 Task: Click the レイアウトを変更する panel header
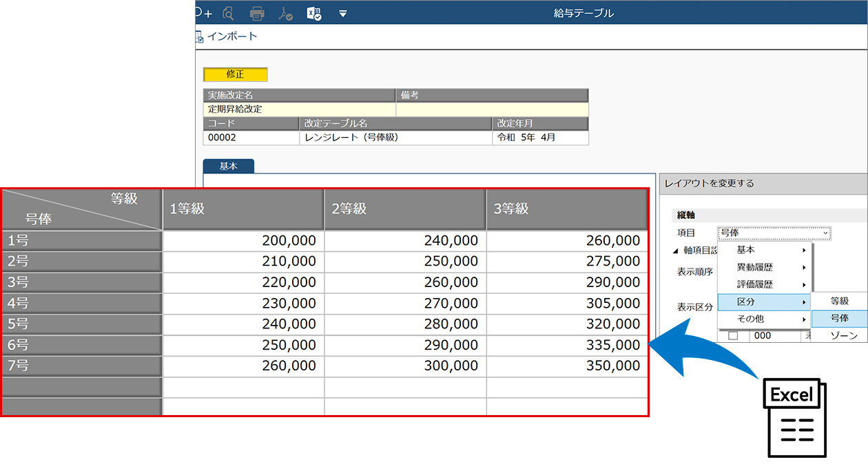tap(763, 183)
